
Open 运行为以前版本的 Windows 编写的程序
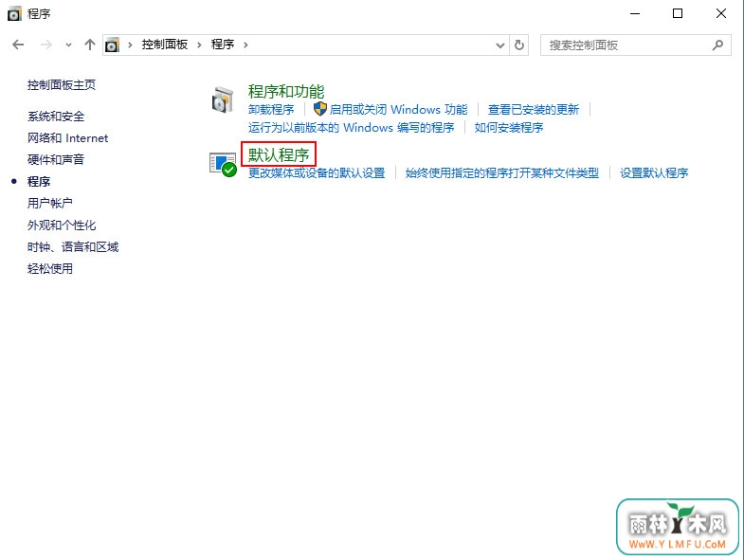351,128
